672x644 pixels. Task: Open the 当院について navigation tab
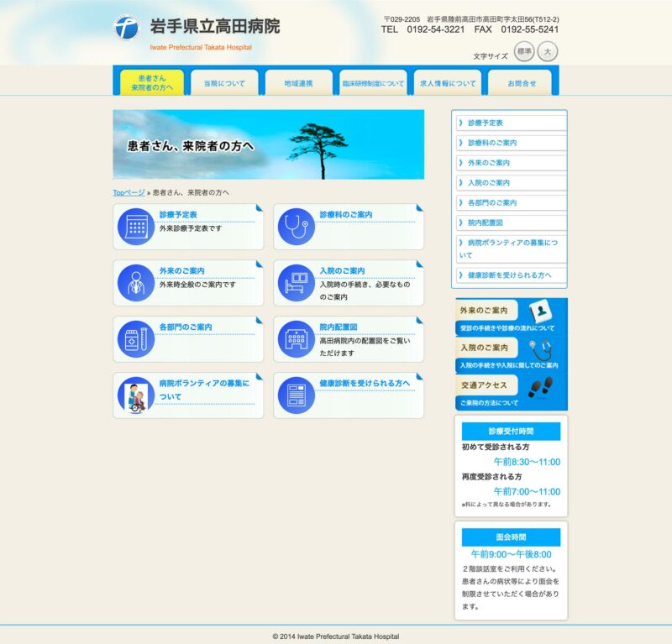tap(224, 83)
